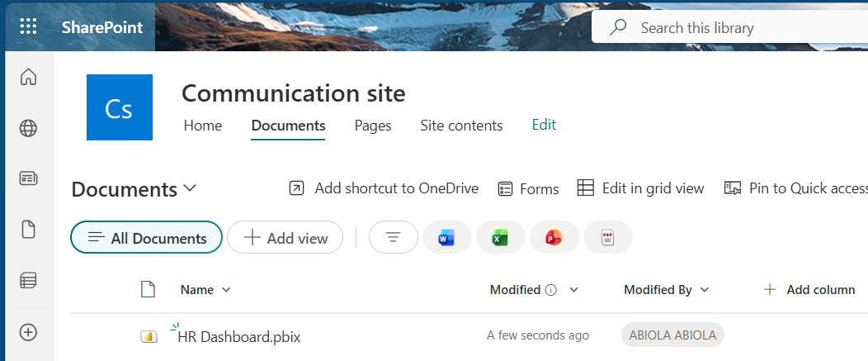Image resolution: width=868 pixels, height=361 pixels.
Task: Open My lists icon in sidebar
Action: [28, 281]
